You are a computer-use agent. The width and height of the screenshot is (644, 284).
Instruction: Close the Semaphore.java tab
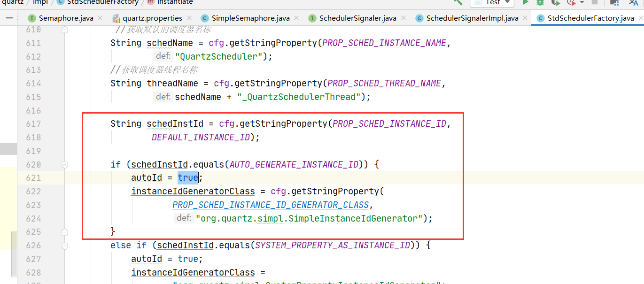pos(100,19)
